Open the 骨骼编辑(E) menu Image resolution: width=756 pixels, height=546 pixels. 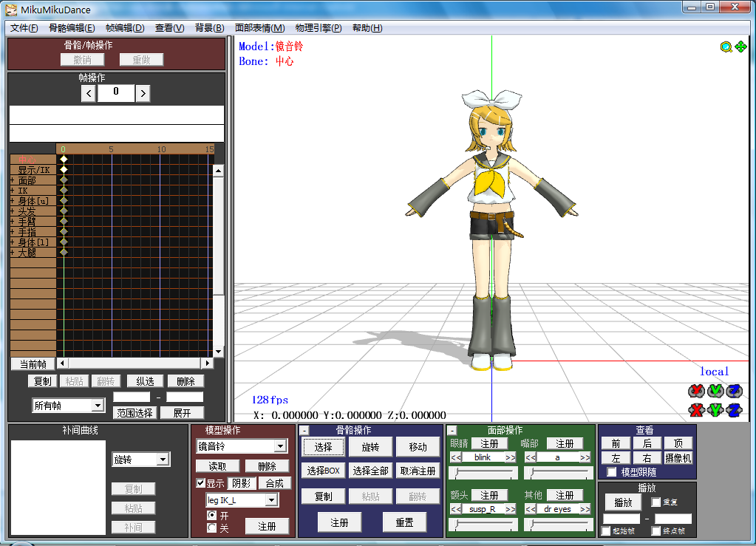tap(72, 28)
